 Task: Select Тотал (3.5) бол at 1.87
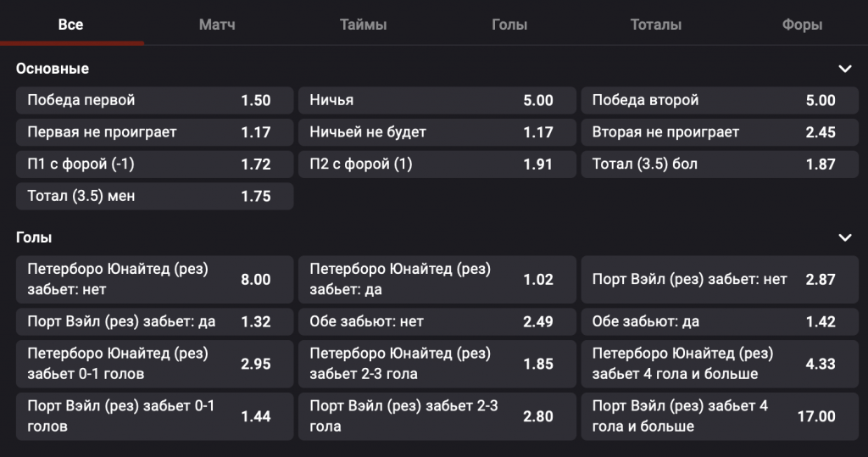click(719, 164)
